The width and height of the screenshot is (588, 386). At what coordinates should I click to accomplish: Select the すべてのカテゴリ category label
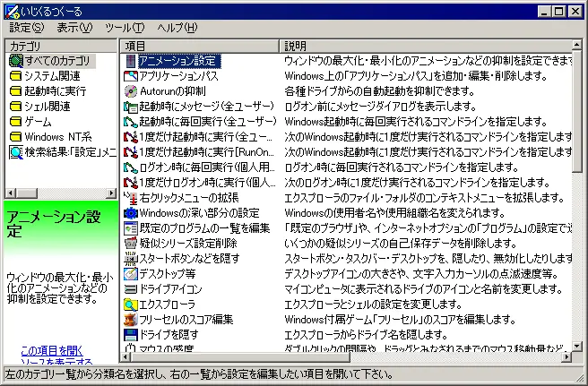pos(57,61)
